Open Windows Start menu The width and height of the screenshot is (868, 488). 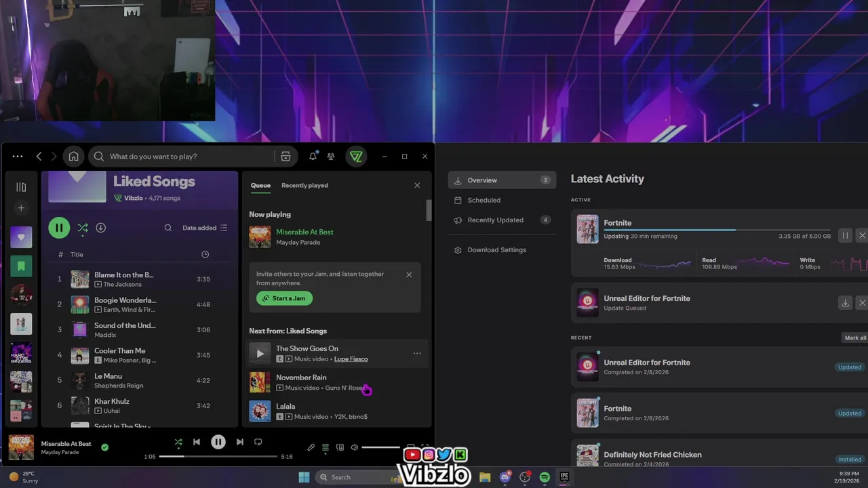click(x=304, y=477)
